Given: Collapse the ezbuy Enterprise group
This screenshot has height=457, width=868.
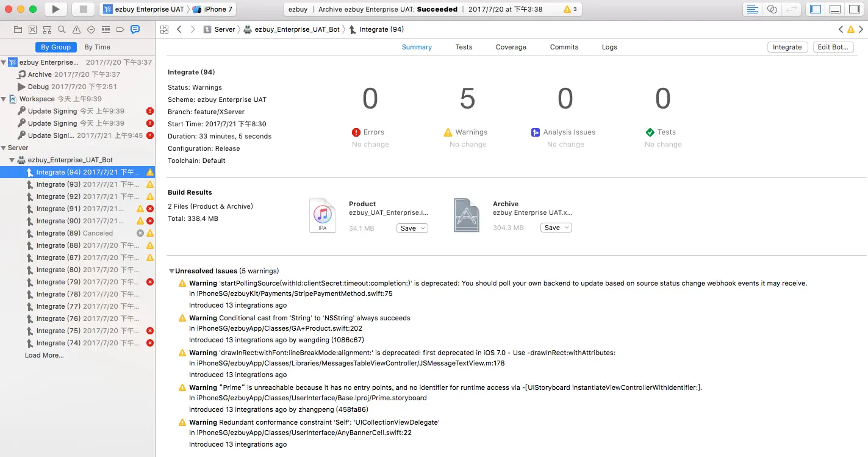Looking at the screenshot, I should [4, 62].
